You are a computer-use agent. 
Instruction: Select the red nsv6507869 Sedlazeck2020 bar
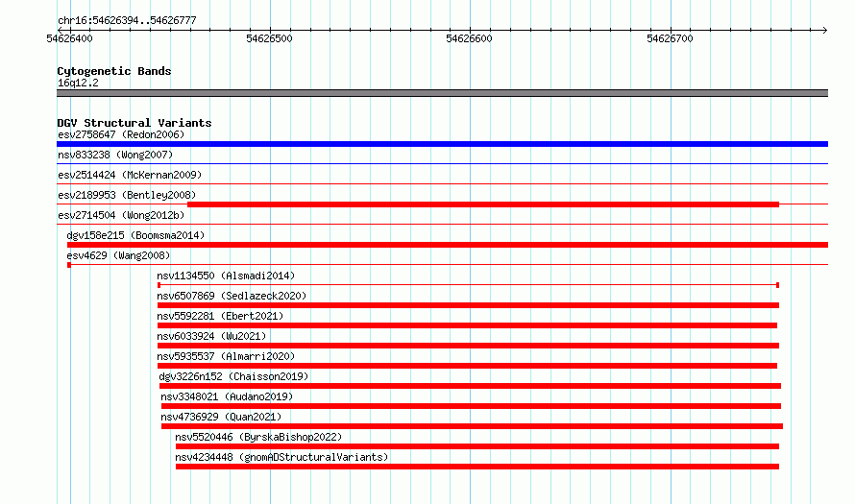[469, 305]
